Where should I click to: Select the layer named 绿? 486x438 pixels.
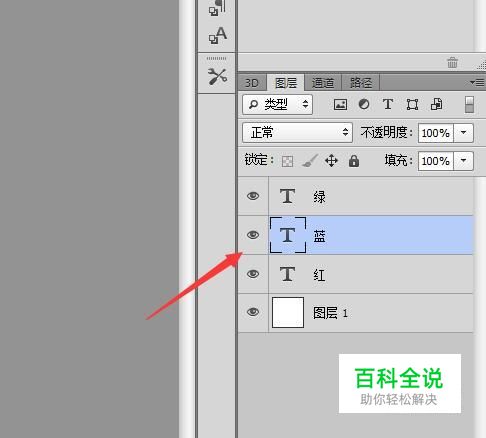point(371,196)
